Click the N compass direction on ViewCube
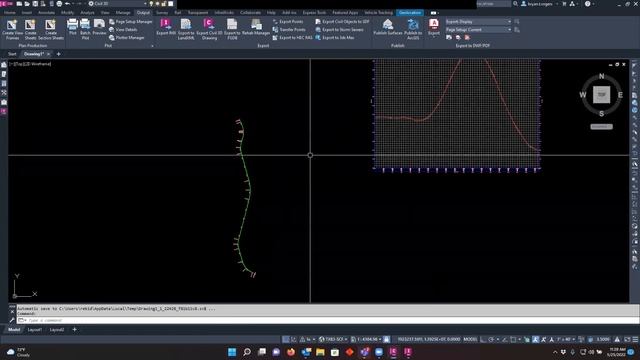The image size is (640, 360). 601,76
